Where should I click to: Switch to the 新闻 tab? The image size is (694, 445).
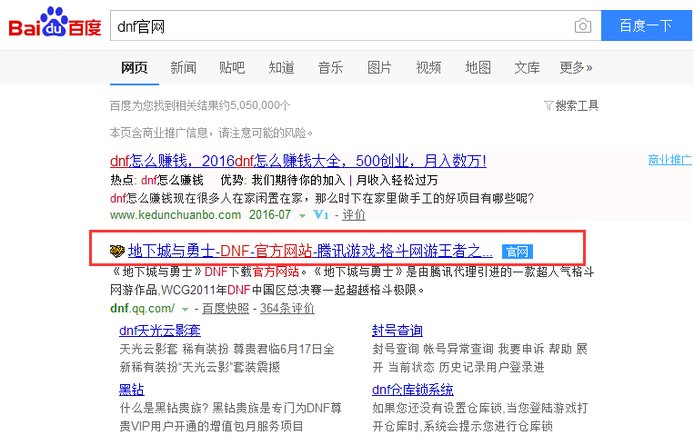click(183, 67)
